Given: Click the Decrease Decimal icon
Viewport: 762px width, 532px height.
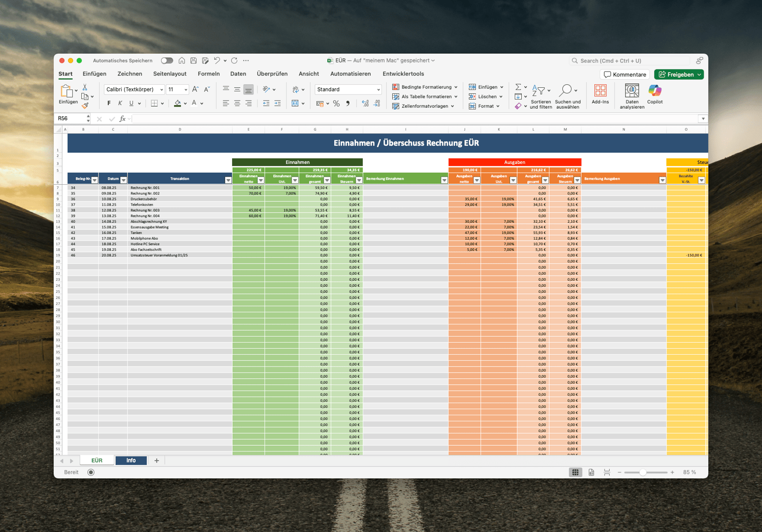Looking at the screenshot, I should (377, 104).
